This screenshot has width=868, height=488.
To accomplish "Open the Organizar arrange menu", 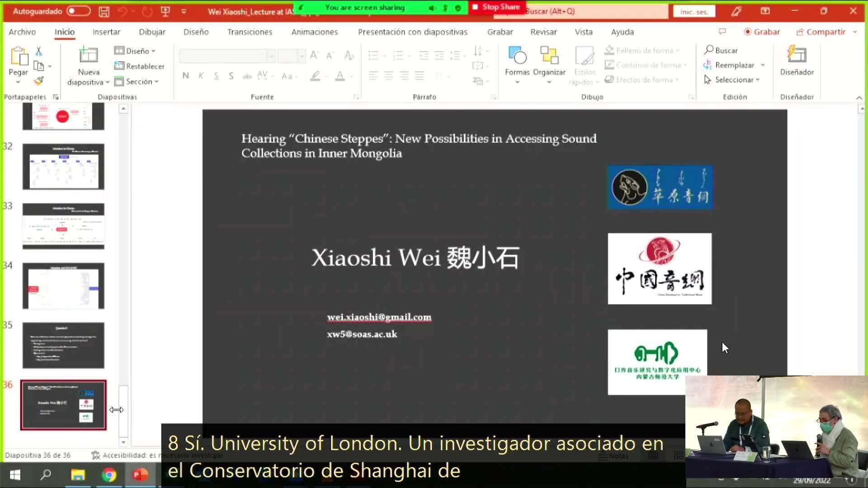I will click(549, 64).
